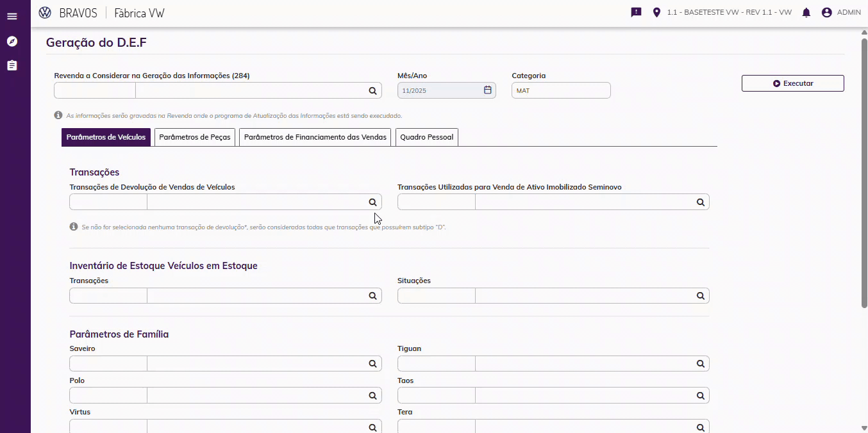Search Revenda a Considerar lookup
Viewport: 868px width, 433px height.
click(x=372, y=91)
